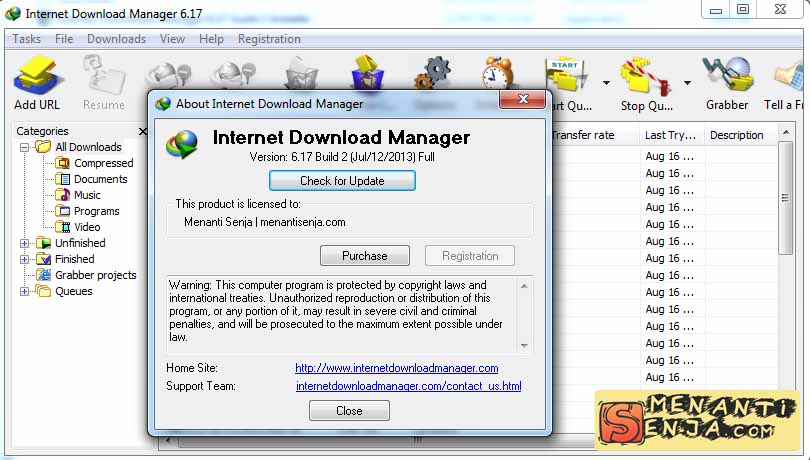Click the Start Queue toolbar icon

click(x=566, y=73)
